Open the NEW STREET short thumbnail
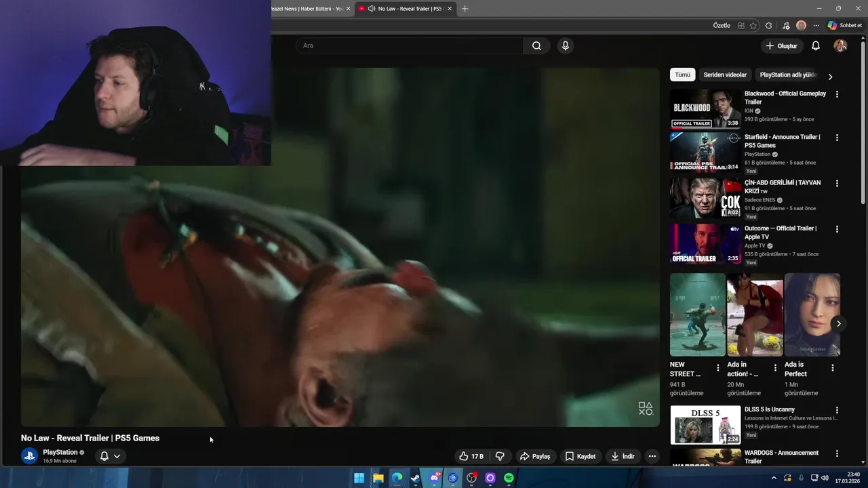This screenshot has height=488, width=868. [697, 314]
